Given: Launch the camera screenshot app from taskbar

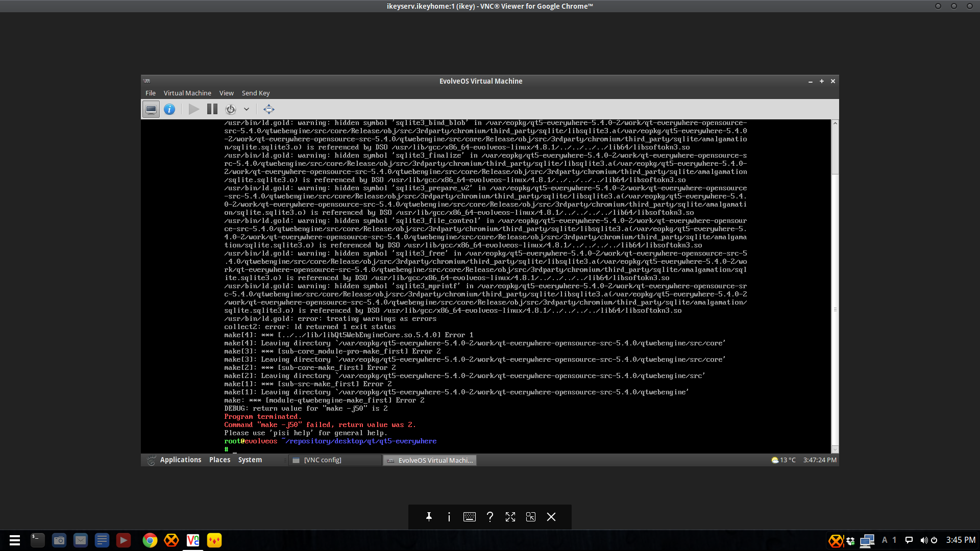Looking at the screenshot, I should tap(59, 540).
